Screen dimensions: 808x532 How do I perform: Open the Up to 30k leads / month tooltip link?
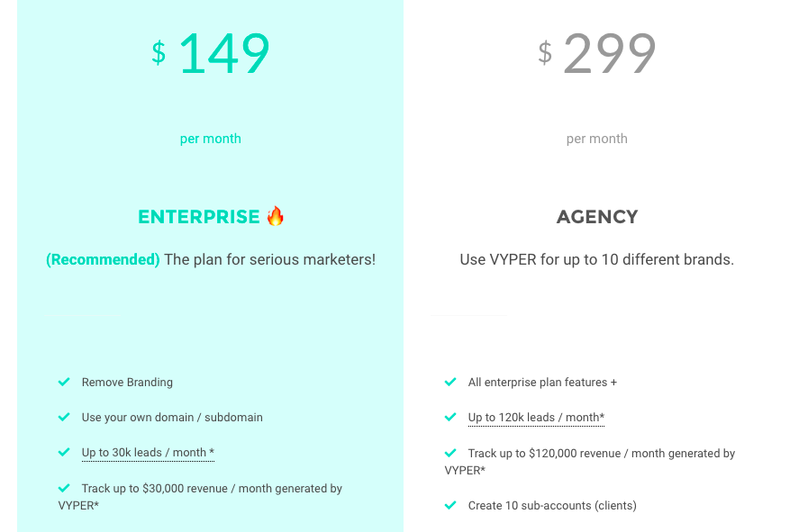coord(148,453)
